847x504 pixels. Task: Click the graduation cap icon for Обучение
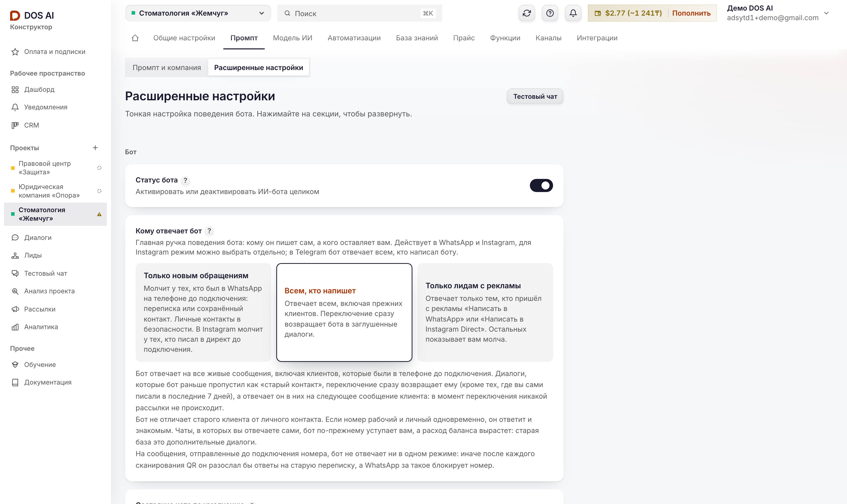point(15,364)
